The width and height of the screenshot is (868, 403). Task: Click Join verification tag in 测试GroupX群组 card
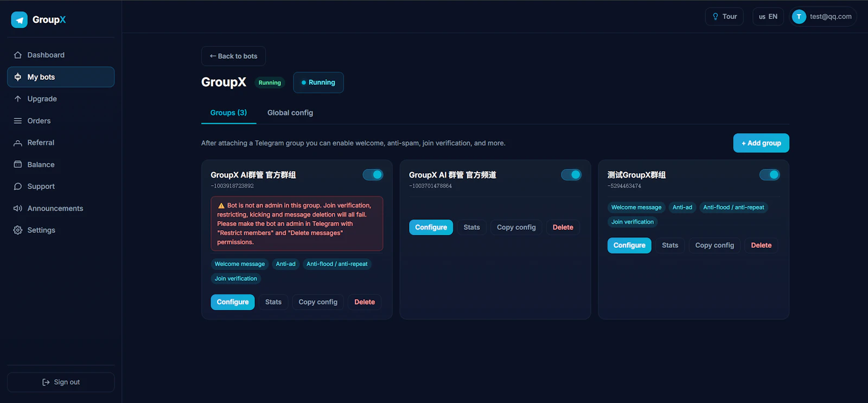tap(633, 222)
